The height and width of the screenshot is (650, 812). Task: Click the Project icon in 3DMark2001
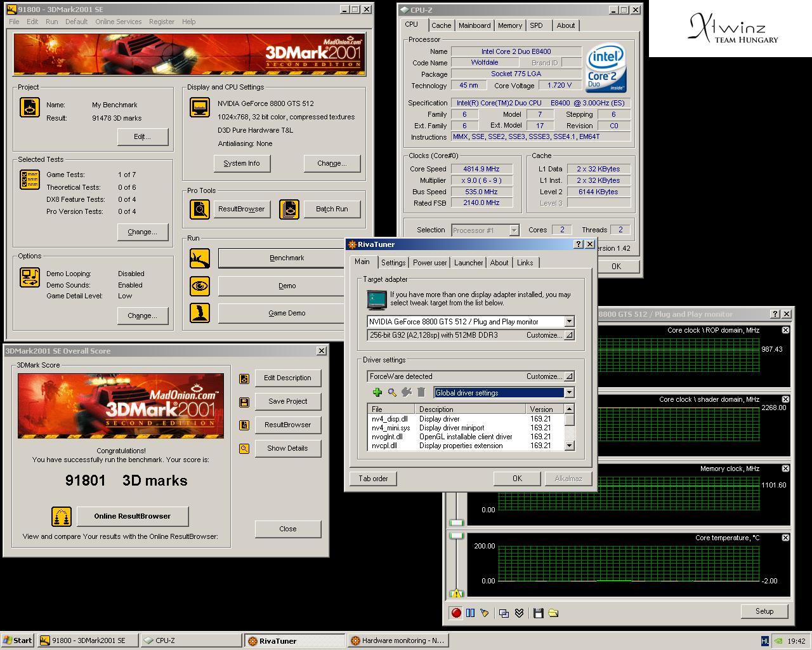30,107
